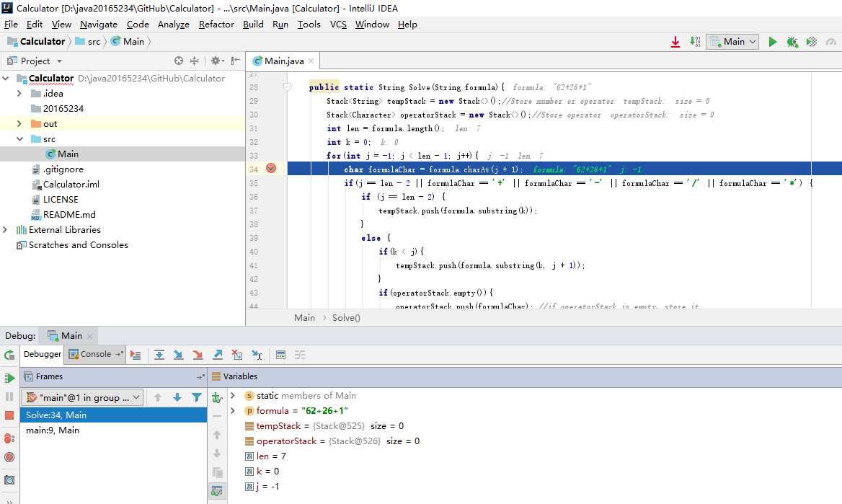The image size is (842, 504).
Task: Select the Solve:34, Main stack frame
Action: click(x=113, y=415)
